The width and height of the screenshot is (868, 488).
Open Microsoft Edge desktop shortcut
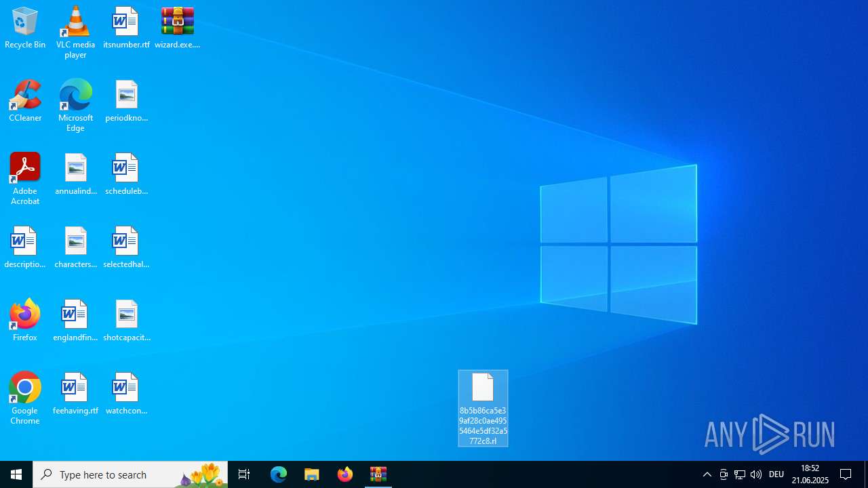[x=75, y=106]
